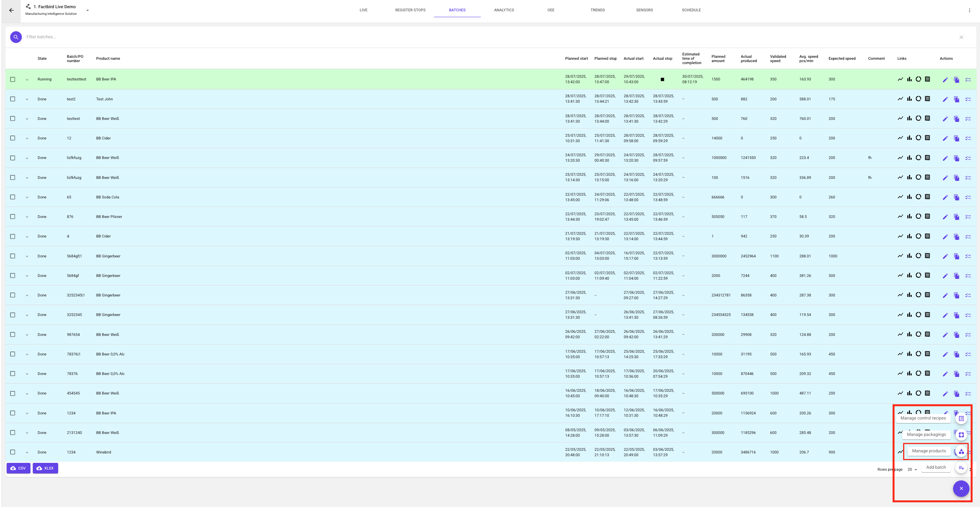Open bar chart link for batch 78376|1
Image resolution: width=980 pixels, height=507 pixels.
tap(909, 354)
